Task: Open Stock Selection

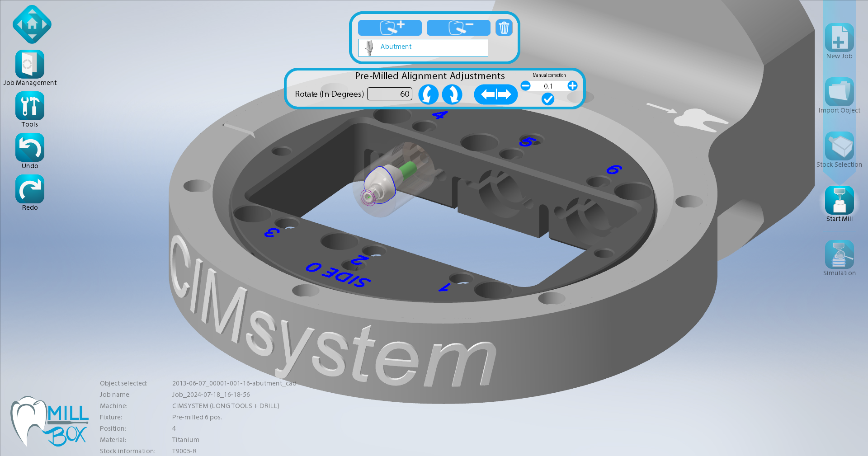Action: (x=839, y=146)
